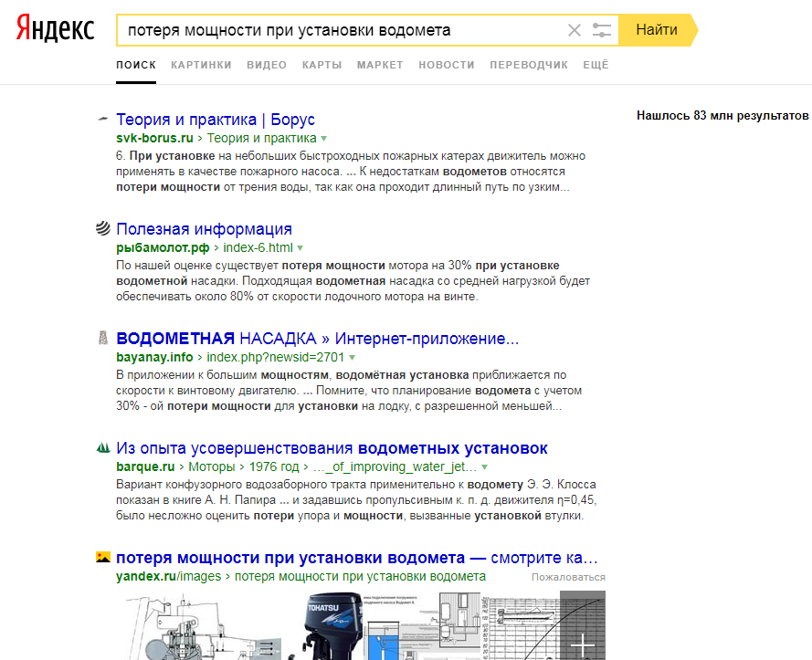Visit the barque.ru domain link

pos(145,466)
